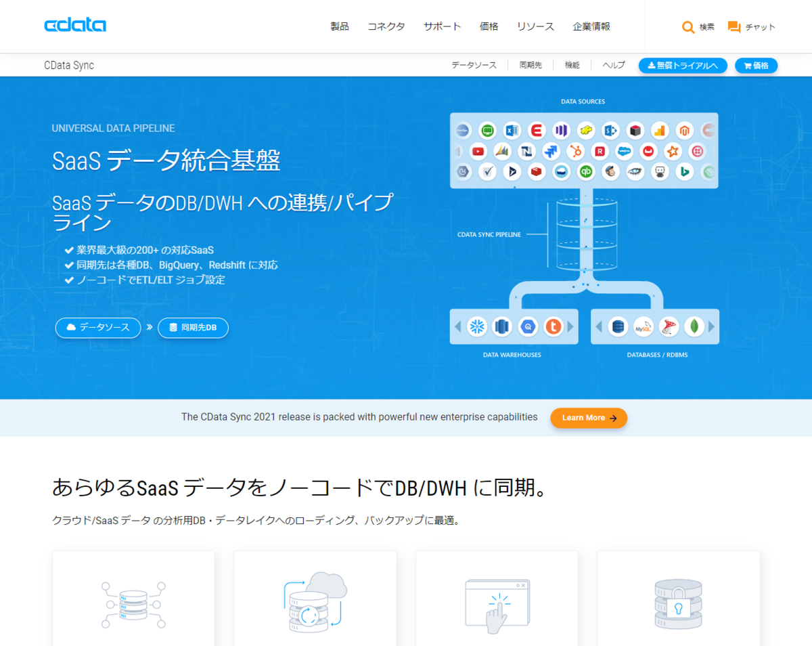Screen dimensions: 812x646
Task: Open the search magnifier icon
Action: tap(688, 27)
